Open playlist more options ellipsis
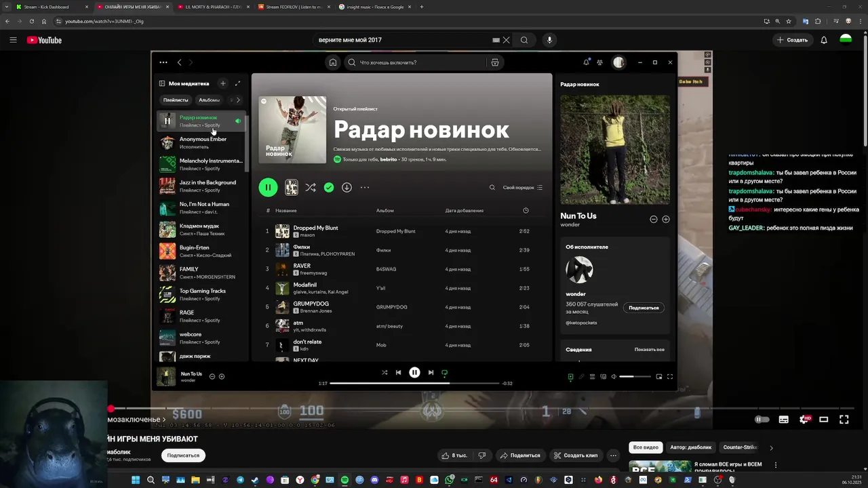 [365, 188]
